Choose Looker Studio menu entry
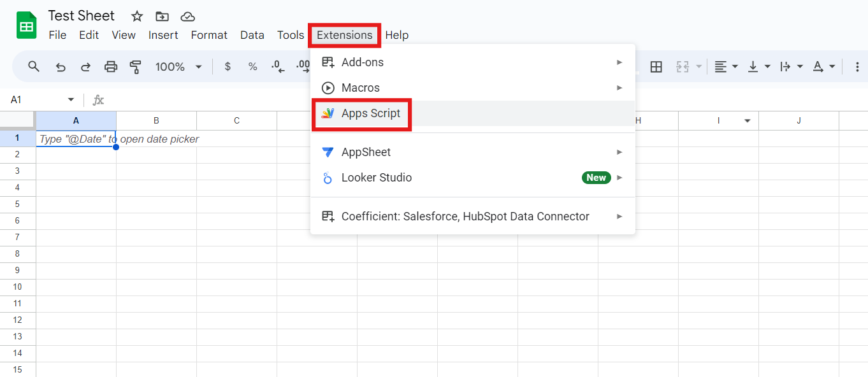Screen dimensions: 868x377 [473, 178]
